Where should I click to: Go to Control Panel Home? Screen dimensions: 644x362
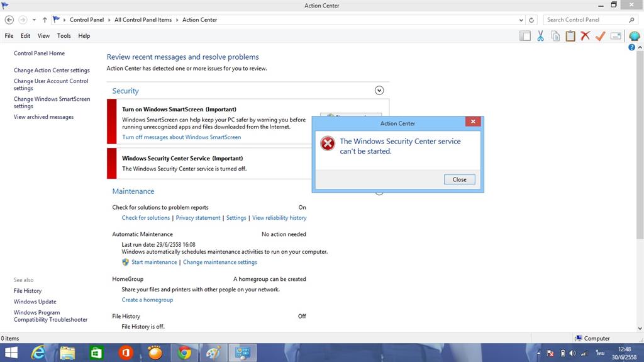point(39,53)
